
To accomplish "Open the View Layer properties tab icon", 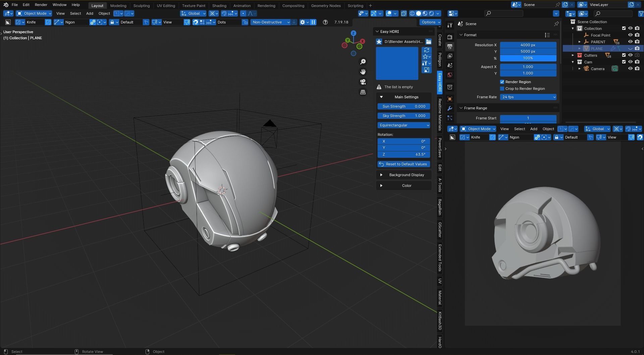I will [x=450, y=56].
